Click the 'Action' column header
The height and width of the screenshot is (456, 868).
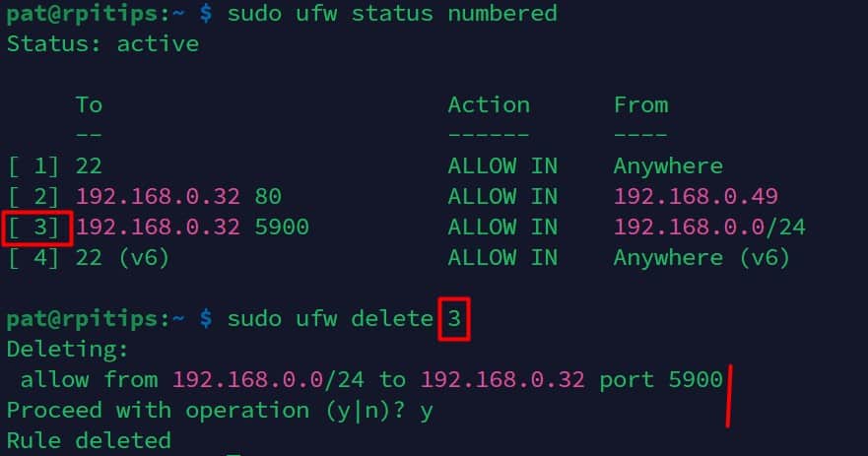point(489,105)
